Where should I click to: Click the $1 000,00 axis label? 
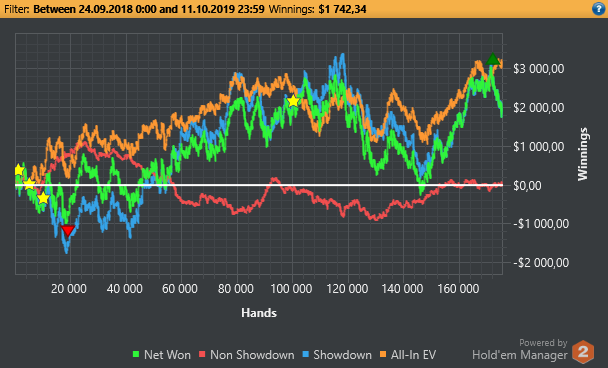click(x=539, y=147)
